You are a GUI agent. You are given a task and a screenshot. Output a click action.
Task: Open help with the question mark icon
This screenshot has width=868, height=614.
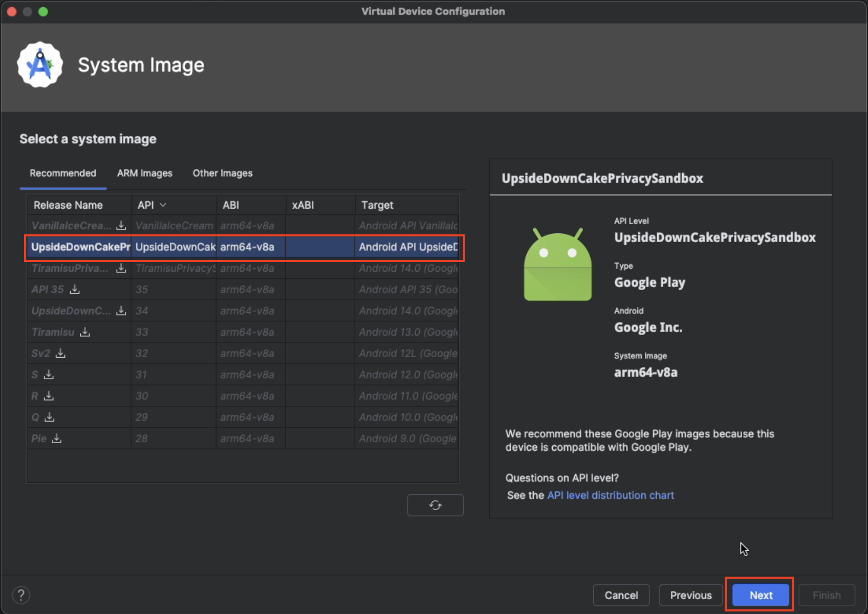pyautogui.click(x=21, y=595)
